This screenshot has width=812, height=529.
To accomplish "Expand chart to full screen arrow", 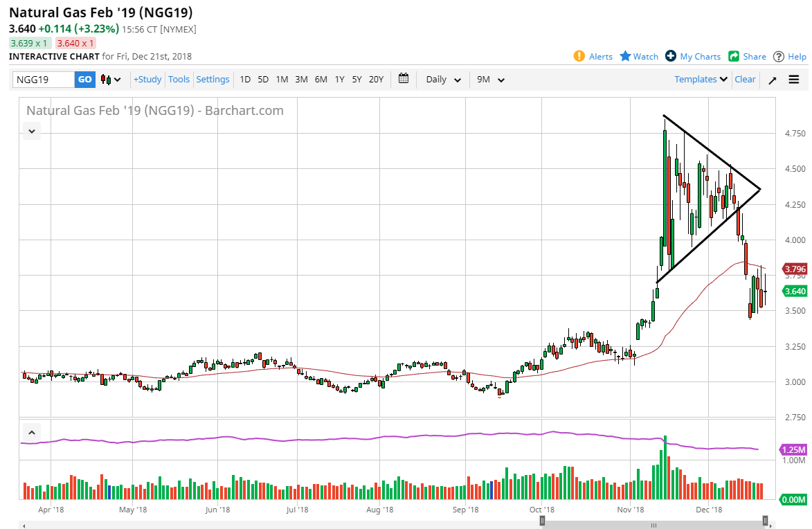I will pyautogui.click(x=773, y=80).
